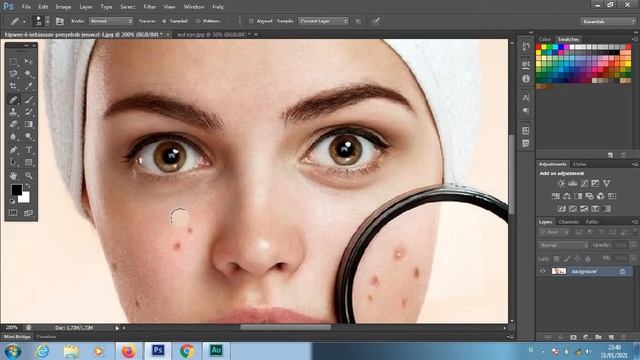This screenshot has height=360, width=640.
Task: Select the History Brush tool
Action: 29,111
